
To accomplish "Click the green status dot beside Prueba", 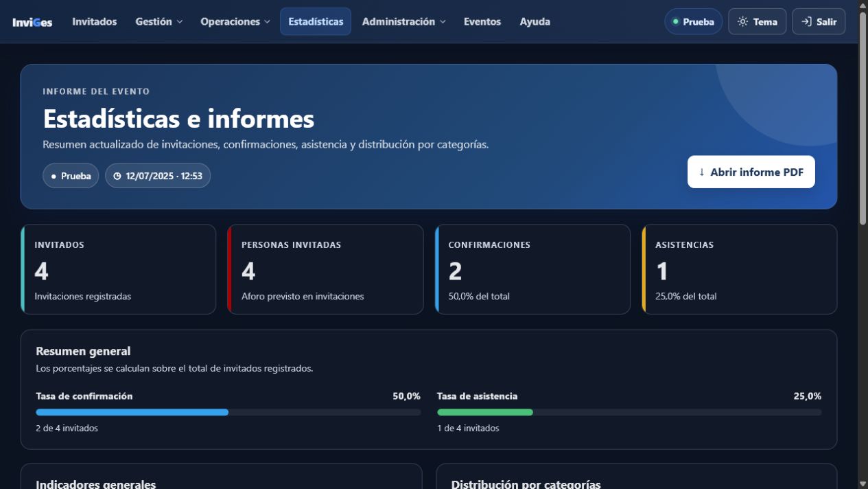I will (x=676, y=22).
